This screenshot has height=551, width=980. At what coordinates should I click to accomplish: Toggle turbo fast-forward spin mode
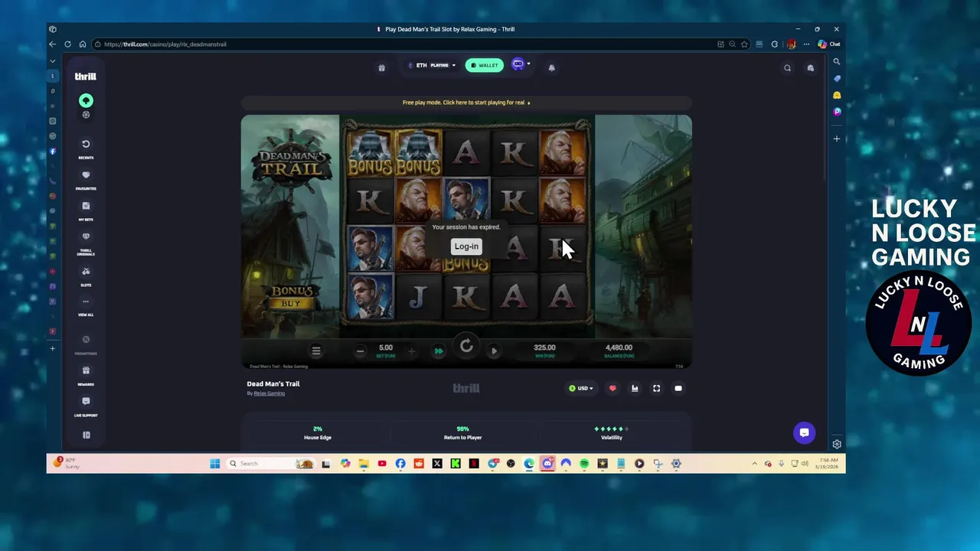tap(439, 351)
